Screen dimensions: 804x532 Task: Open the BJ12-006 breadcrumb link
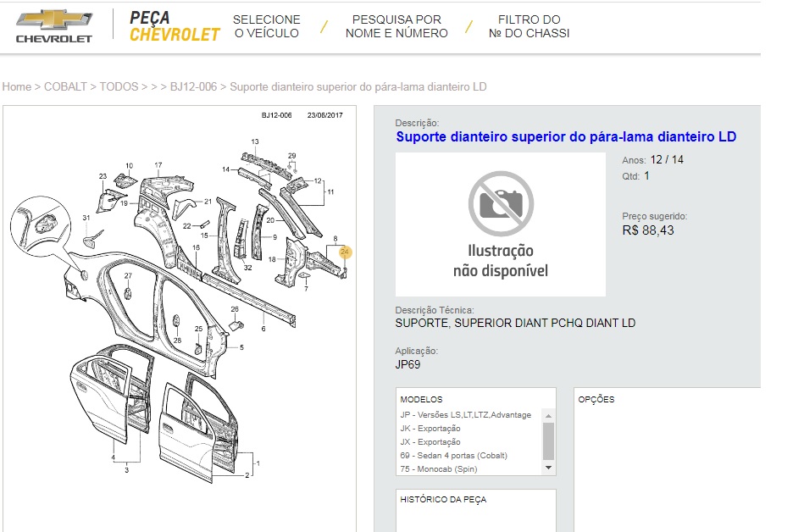coord(193,86)
